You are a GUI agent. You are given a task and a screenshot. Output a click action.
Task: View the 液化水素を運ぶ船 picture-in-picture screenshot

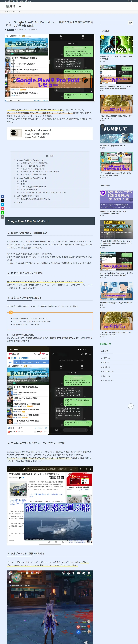(x=50, y=506)
